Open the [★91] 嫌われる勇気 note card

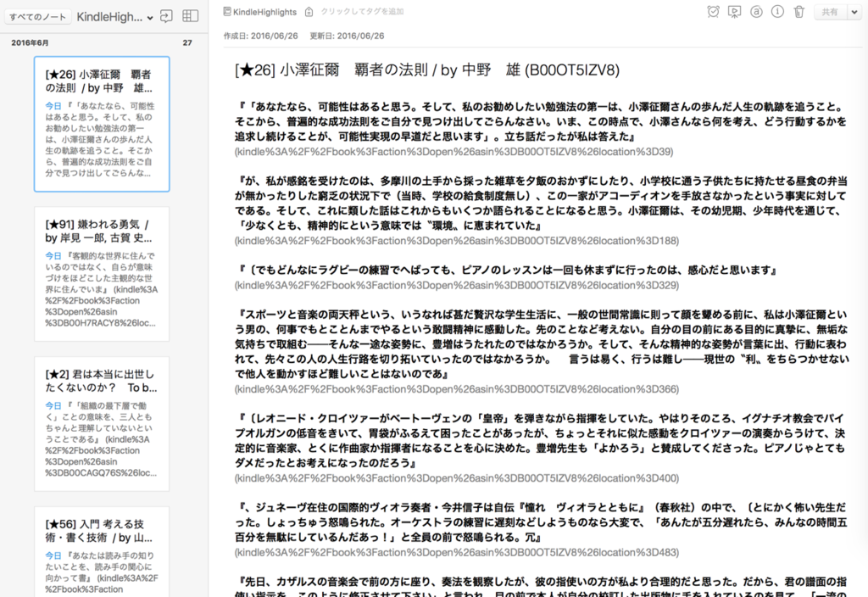coord(102,274)
